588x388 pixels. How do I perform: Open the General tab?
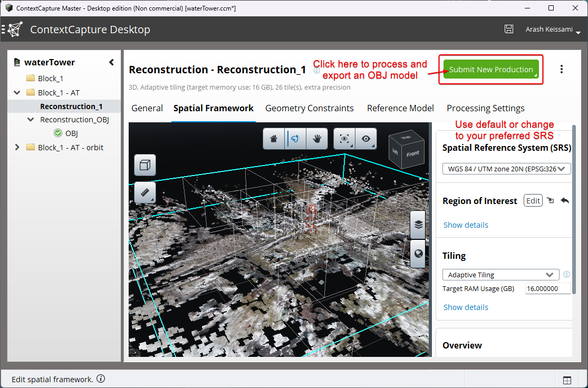[x=147, y=109]
